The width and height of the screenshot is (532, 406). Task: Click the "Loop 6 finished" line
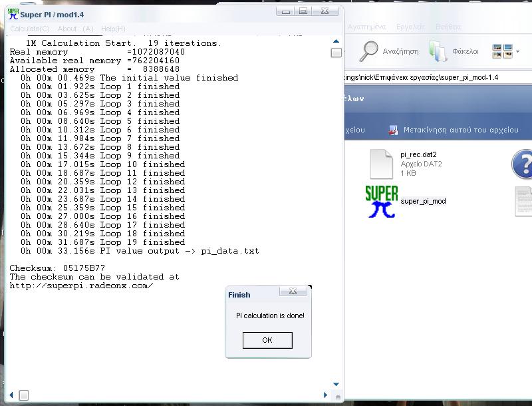coord(100,130)
